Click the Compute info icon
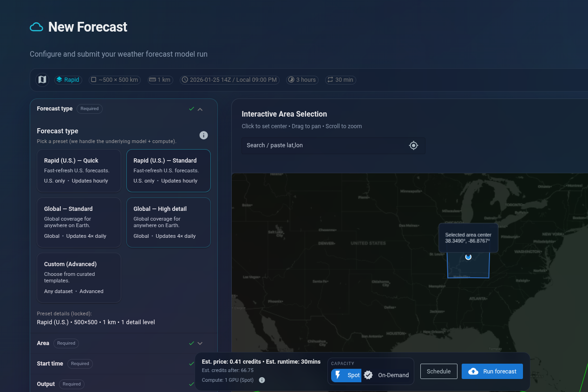 point(262,380)
